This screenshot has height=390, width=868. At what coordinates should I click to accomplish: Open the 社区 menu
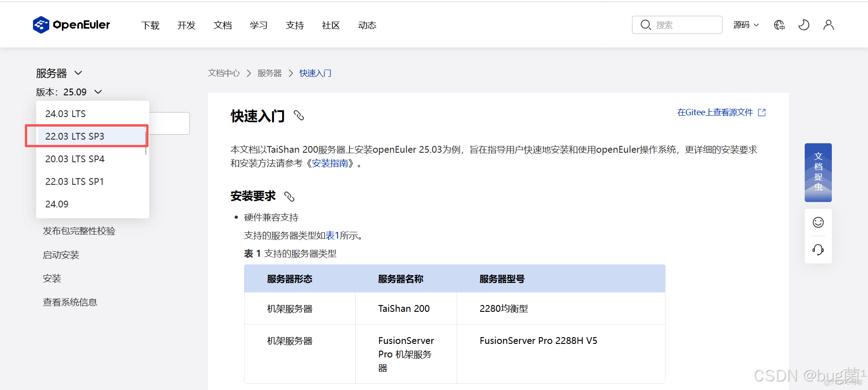point(331,25)
